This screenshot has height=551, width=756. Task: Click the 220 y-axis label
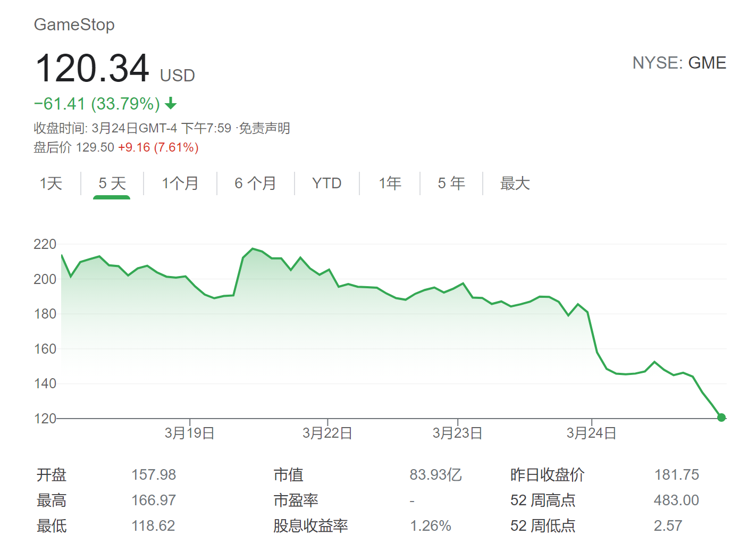point(45,244)
